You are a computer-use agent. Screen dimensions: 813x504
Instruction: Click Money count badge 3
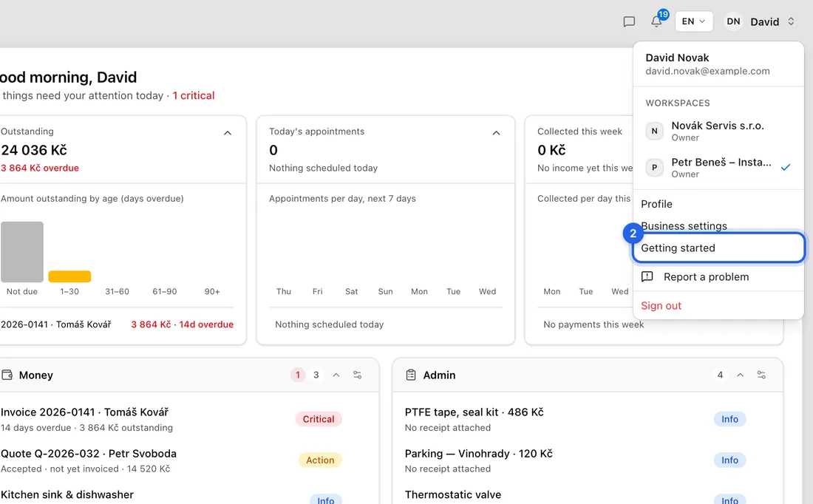pos(316,375)
